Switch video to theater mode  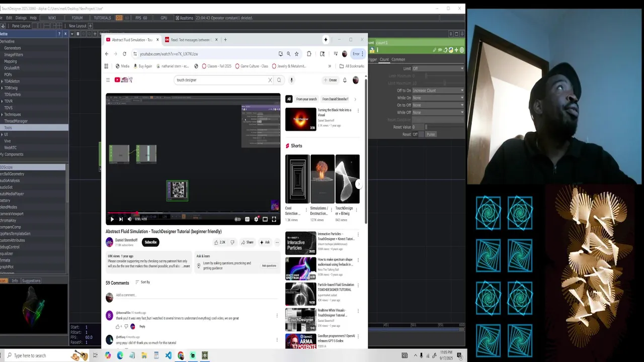click(x=265, y=219)
